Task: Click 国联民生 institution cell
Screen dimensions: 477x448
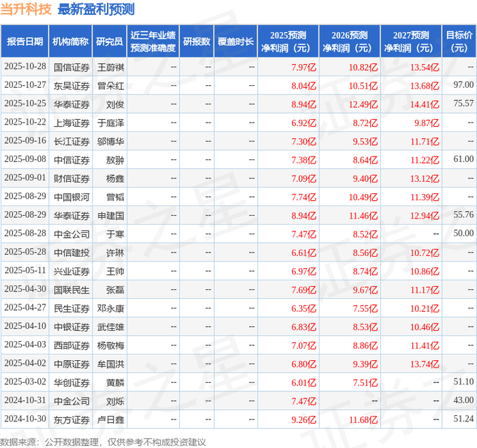Action: click(72, 289)
